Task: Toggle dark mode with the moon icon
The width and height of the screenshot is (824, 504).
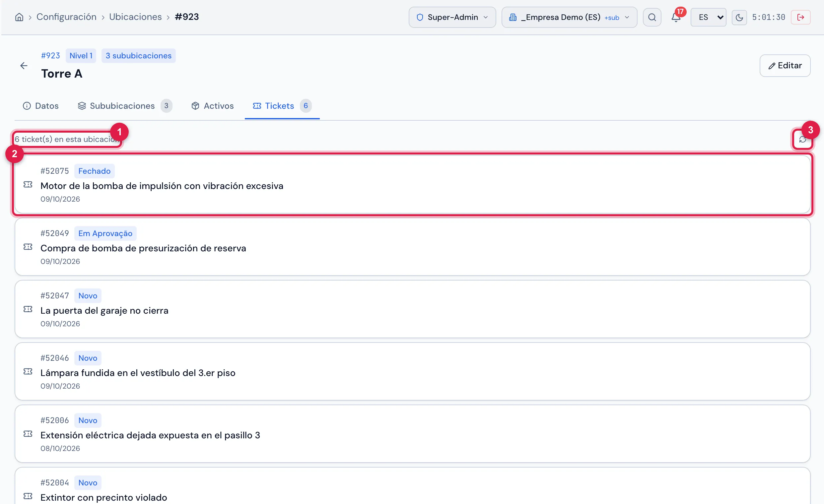Action: [739, 17]
